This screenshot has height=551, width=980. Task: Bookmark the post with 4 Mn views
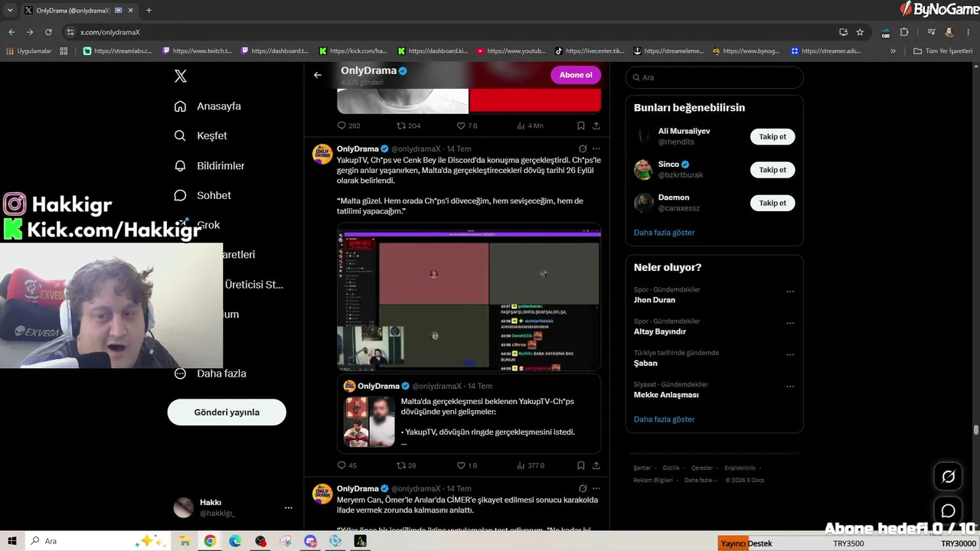click(x=581, y=126)
